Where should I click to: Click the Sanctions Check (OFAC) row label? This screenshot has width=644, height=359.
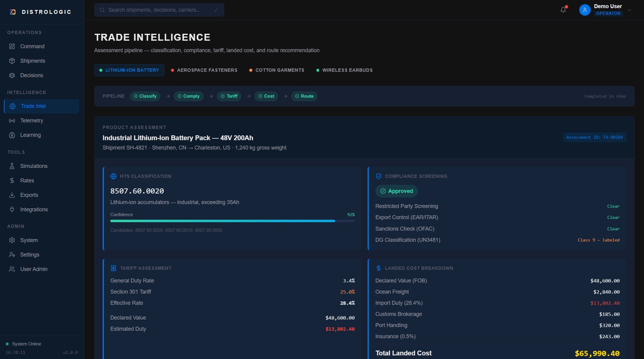(x=405, y=229)
